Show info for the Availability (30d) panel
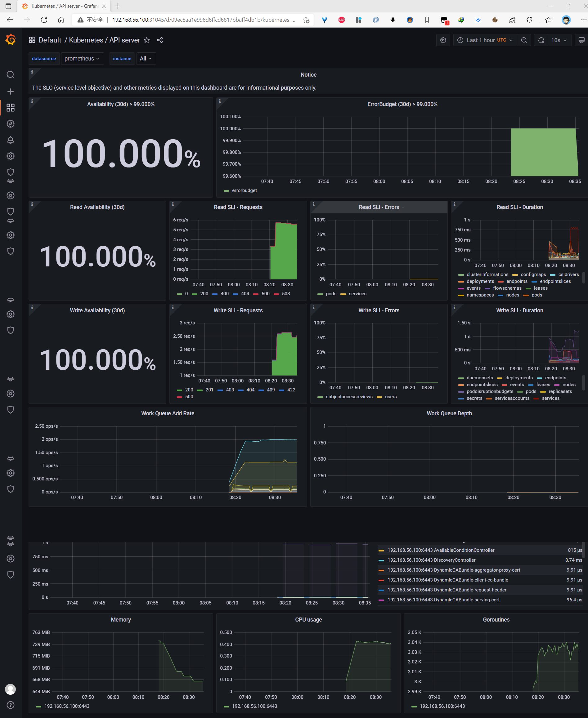This screenshot has height=718, width=588. [32, 101]
